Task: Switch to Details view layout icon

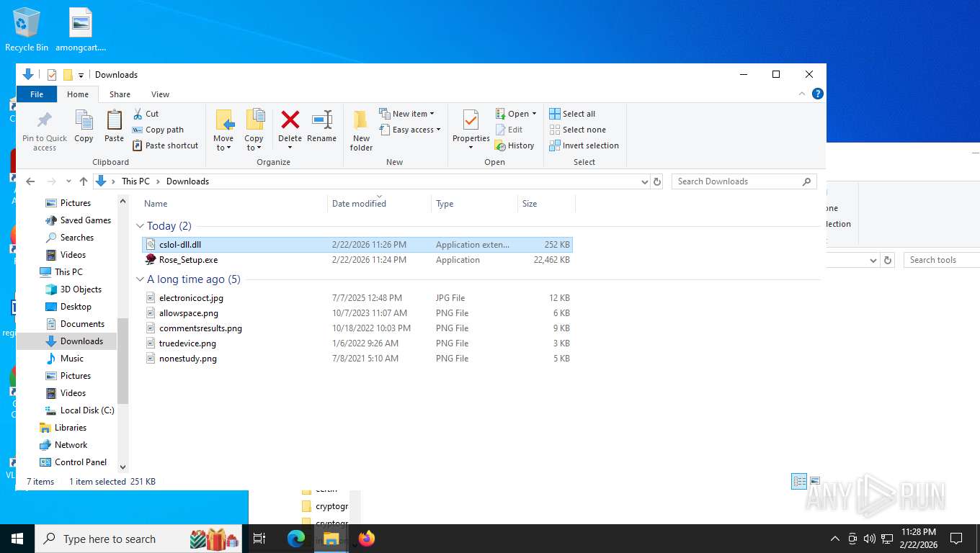Action: pos(799,482)
